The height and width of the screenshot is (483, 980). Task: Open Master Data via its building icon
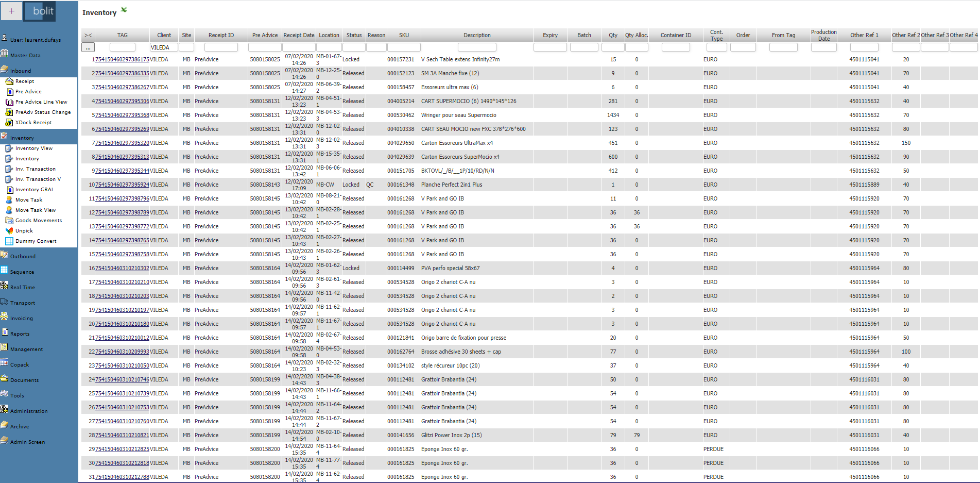[x=4, y=53]
